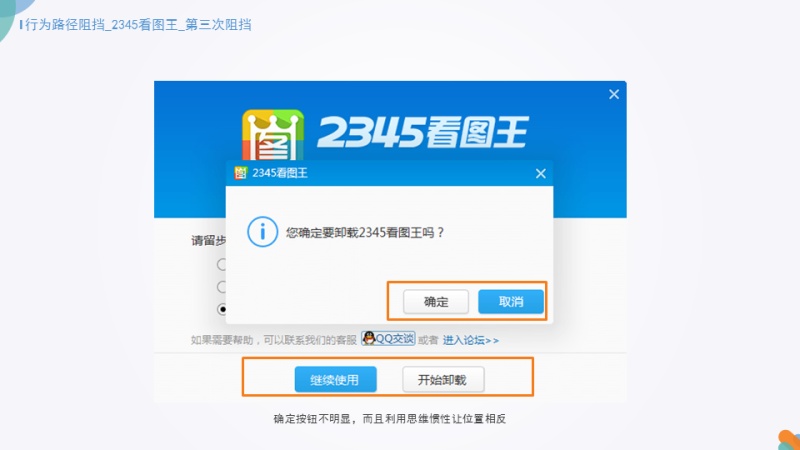
Task: Open the 进入论坛>> link
Action: point(470,340)
